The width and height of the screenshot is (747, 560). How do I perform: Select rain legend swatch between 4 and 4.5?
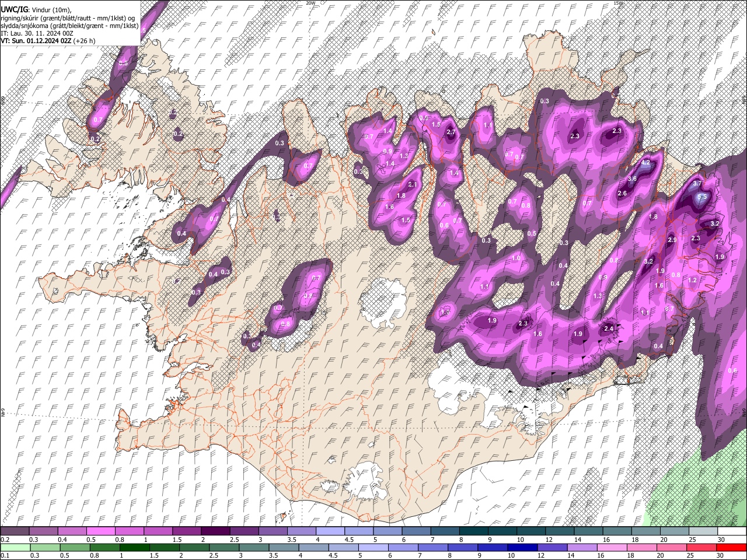click(314, 547)
